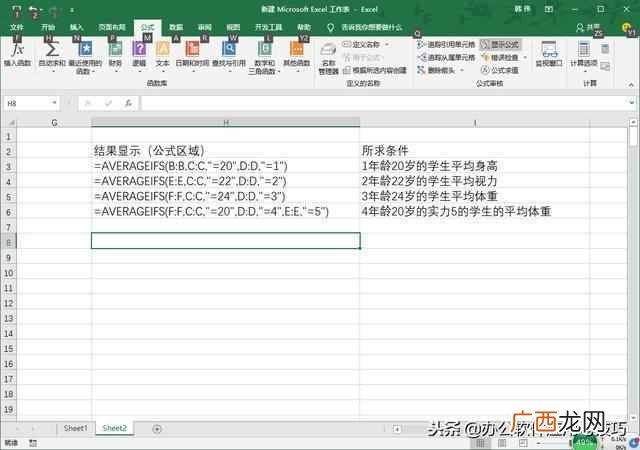Viewport: 640px width, 450px height.
Task: Click Evaluate Formula (公式求值) button
Action: (500, 70)
